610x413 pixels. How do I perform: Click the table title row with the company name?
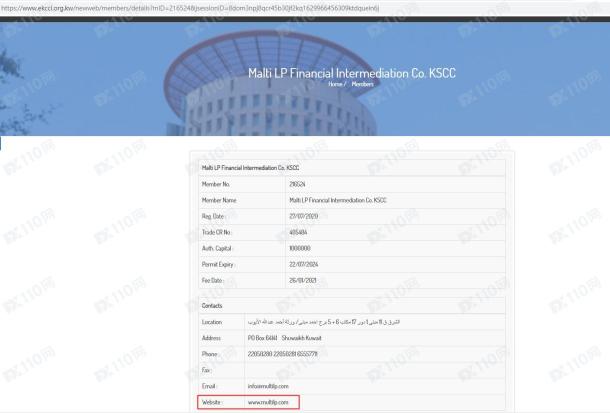point(352,168)
